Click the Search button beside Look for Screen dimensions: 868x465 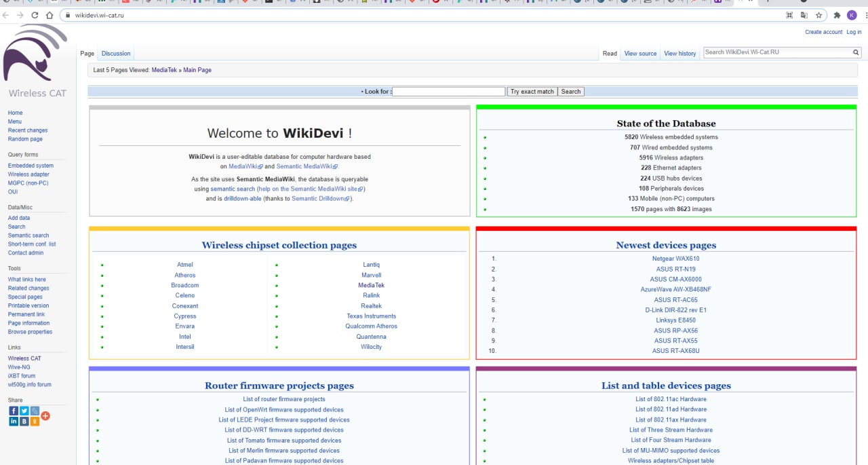[571, 92]
